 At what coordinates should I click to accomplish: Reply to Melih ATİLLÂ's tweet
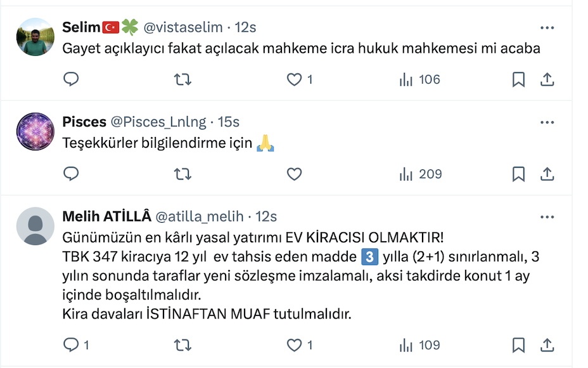(72, 345)
